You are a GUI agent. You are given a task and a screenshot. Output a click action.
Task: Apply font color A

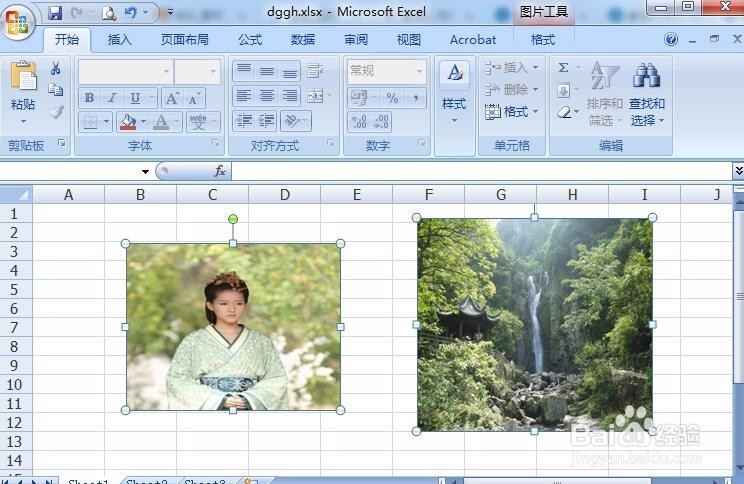pyautogui.click(x=161, y=122)
